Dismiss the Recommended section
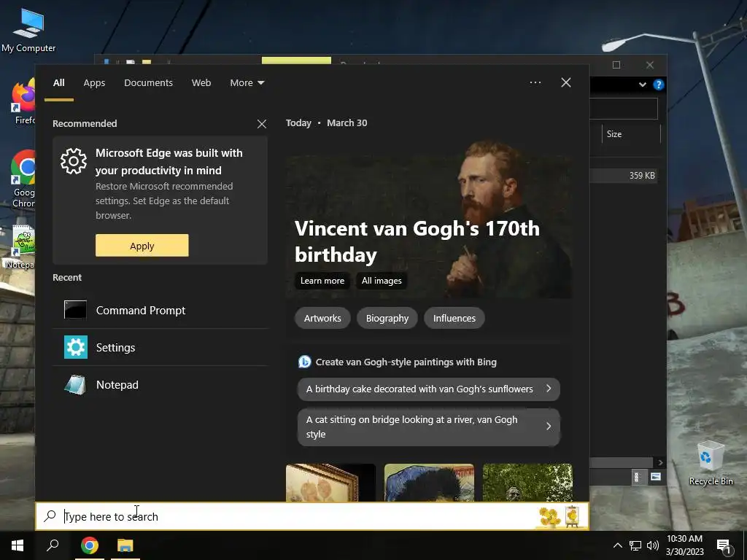This screenshot has width=747, height=560. tap(262, 124)
